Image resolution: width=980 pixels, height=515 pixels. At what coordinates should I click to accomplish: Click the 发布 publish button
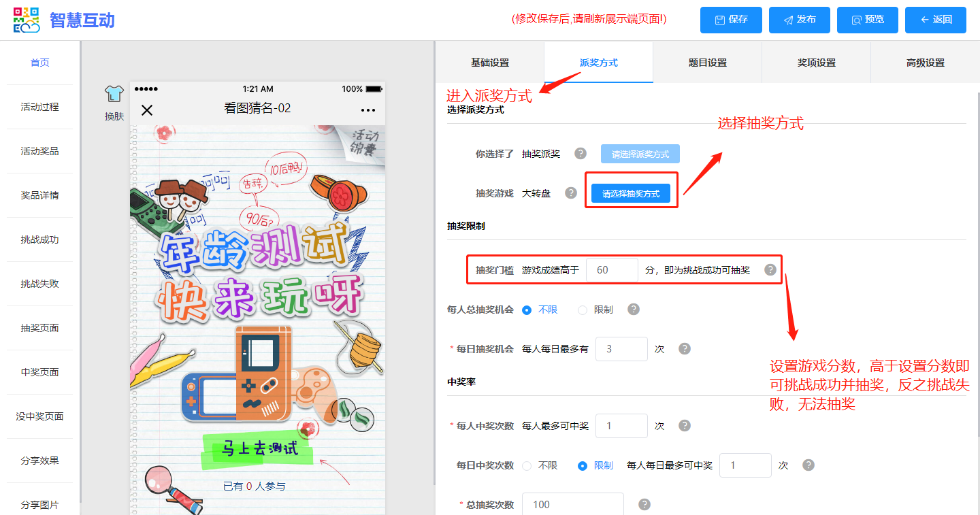800,20
